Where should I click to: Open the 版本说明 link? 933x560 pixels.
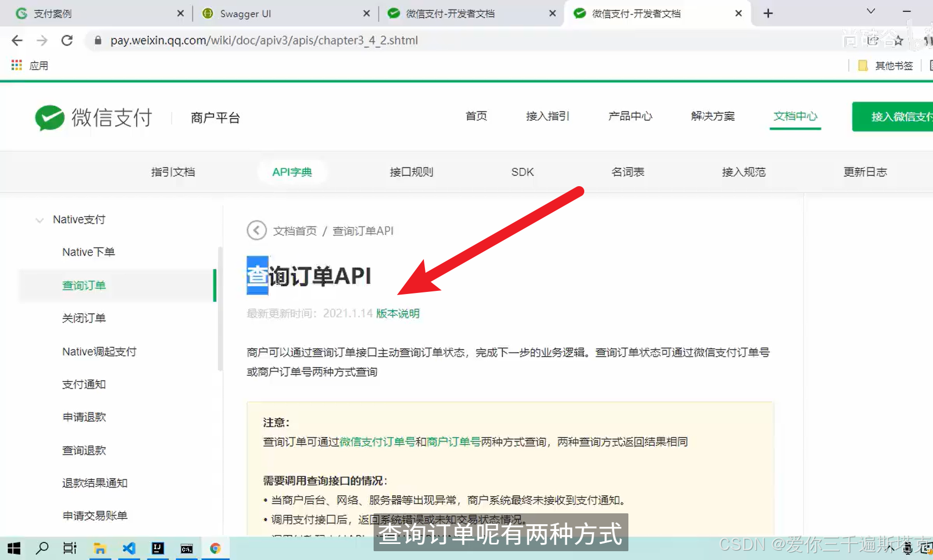pyautogui.click(x=397, y=313)
